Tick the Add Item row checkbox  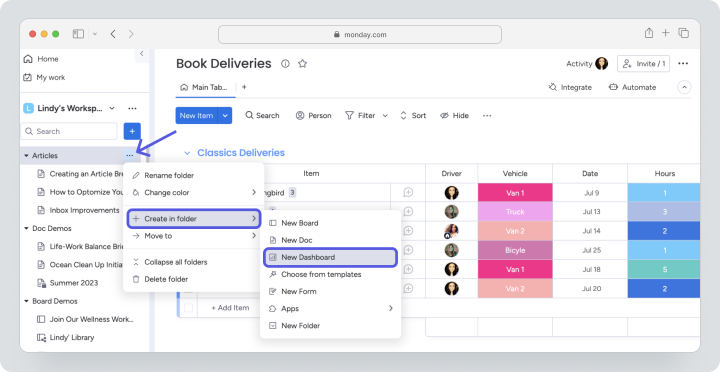[x=188, y=308]
